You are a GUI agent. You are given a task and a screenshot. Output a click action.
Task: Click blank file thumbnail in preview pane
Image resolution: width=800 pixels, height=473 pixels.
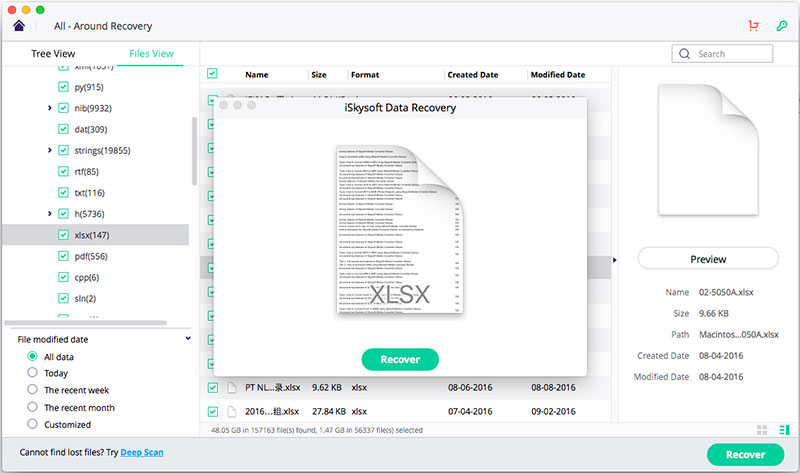[708, 150]
